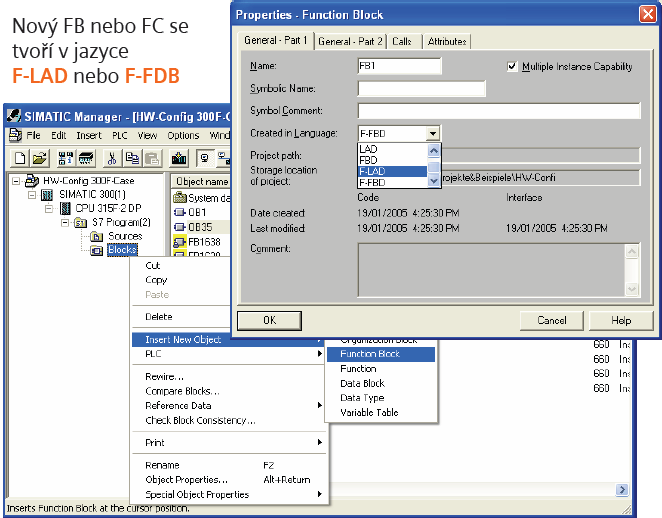Click the Accessible Nodes toolbar icon

(x=65, y=158)
